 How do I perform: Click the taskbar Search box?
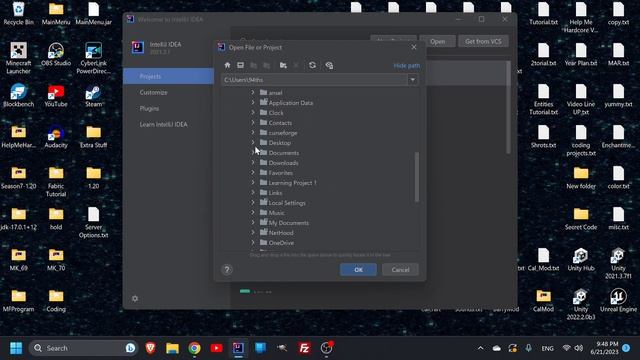click(x=84, y=348)
